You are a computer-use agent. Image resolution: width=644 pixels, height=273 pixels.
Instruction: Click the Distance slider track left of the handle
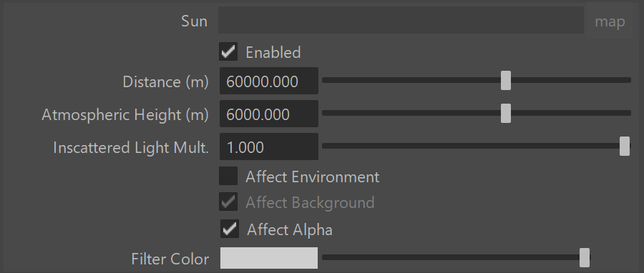click(x=411, y=80)
